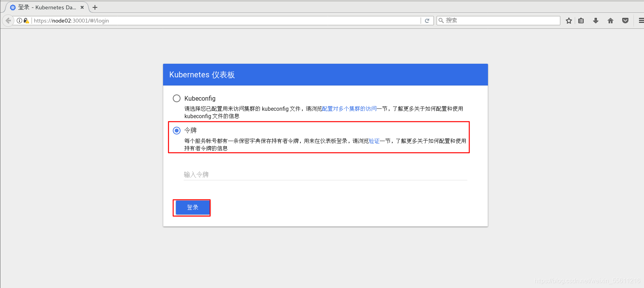Viewport: 644px width, 288px height.
Task: Open the downloads arrow icon
Action: coord(596,21)
